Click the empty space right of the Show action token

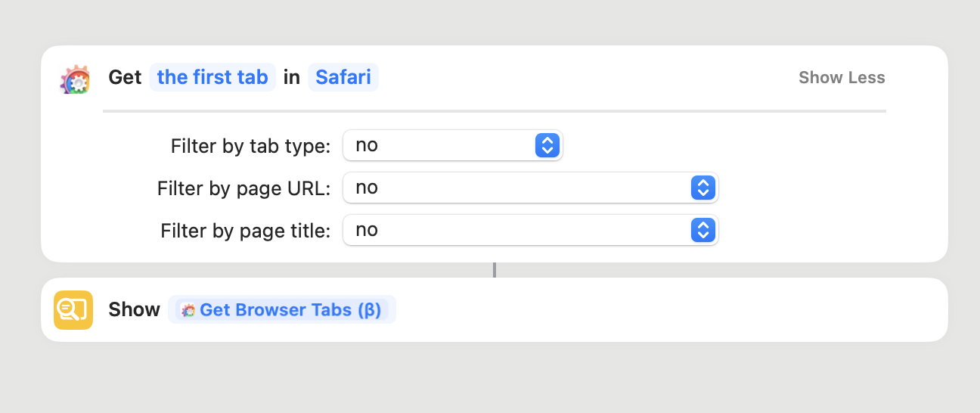click(x=665, y=310)
